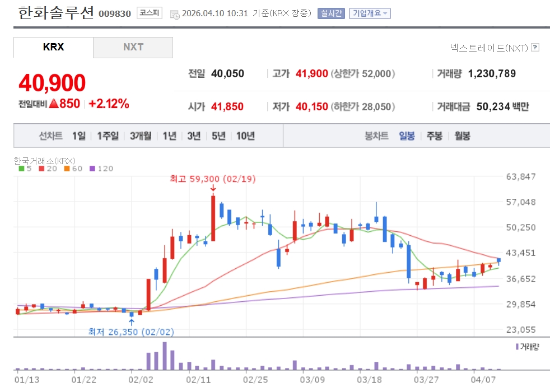Open the 기업개요 dropdown
The image size is (550, 392).
point(370,13)
